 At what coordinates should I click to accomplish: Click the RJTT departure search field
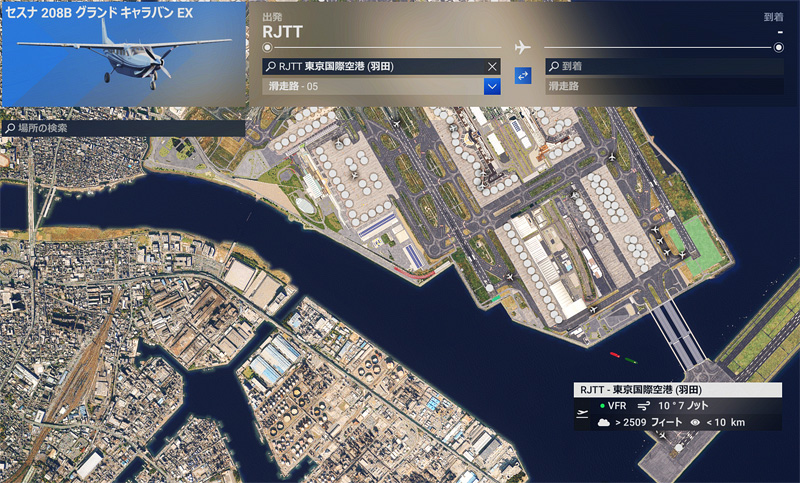coord(381,66)
